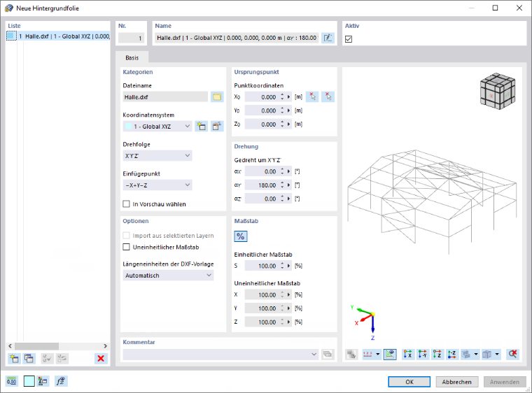Screen dimensions: 532x393
Task: Open X0 value arrow menu
Action: tap(288, 97)
